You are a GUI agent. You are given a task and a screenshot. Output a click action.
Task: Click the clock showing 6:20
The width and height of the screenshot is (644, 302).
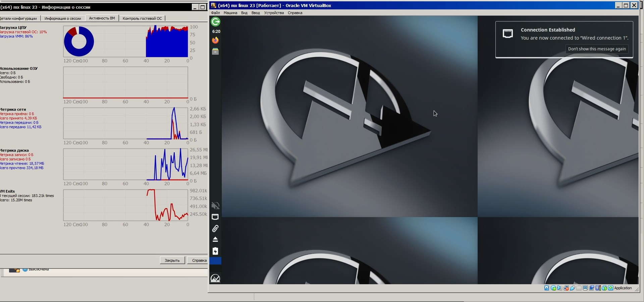pos(216,32)
